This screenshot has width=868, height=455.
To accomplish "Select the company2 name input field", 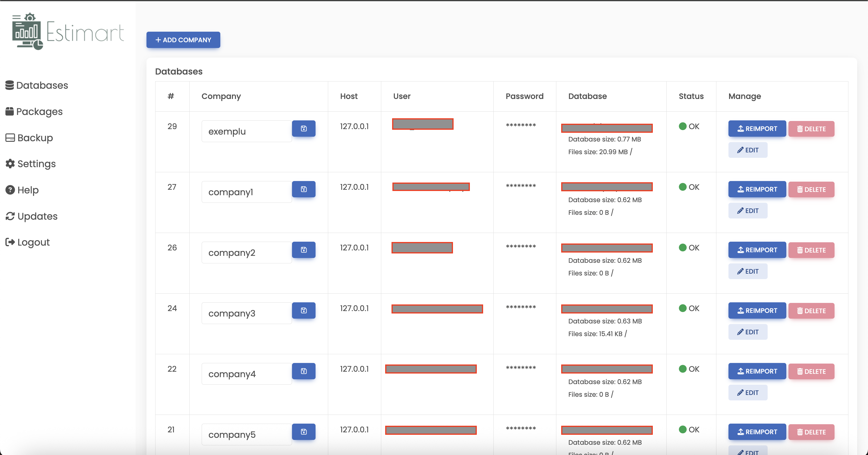I will pyautogui.click(x=246, y=252).
